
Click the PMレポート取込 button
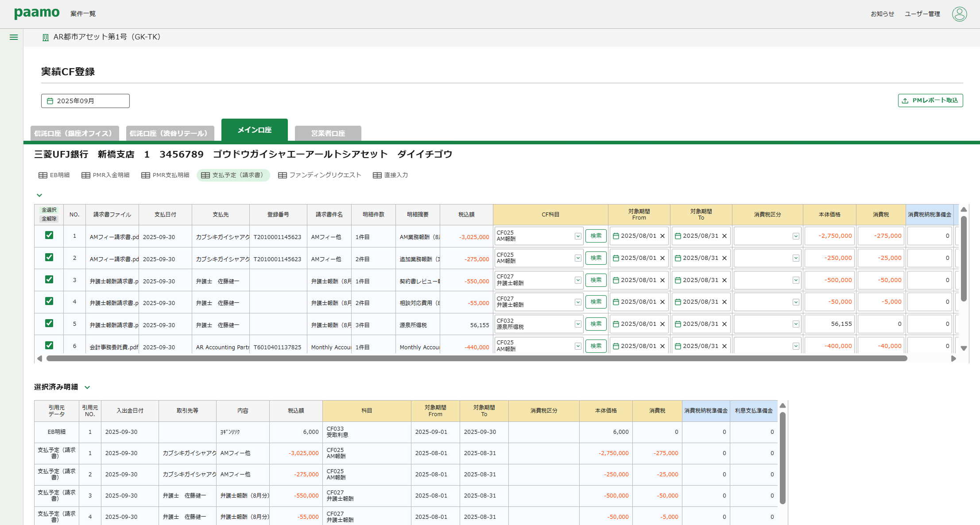point(930,100)
